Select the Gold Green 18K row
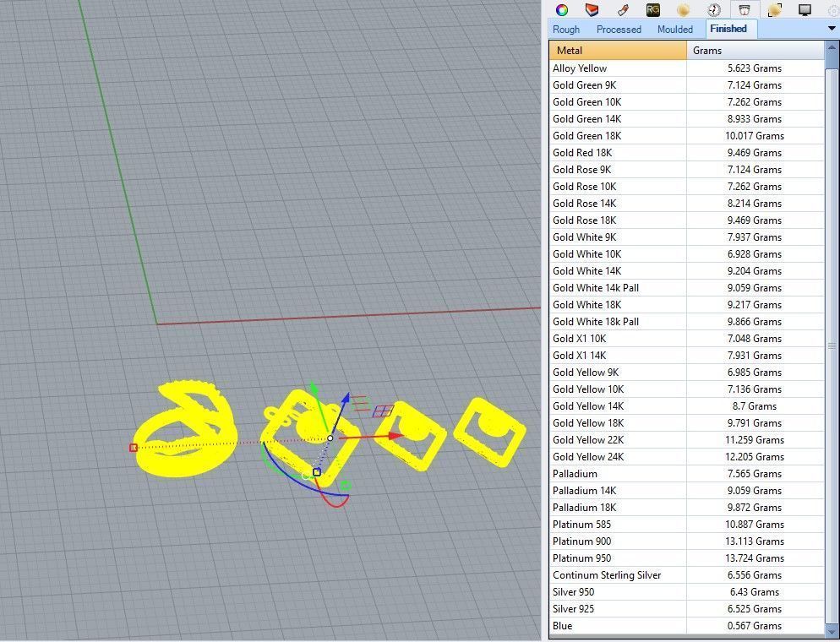Viewport: 840px width, 642px height. click(686, 135)
